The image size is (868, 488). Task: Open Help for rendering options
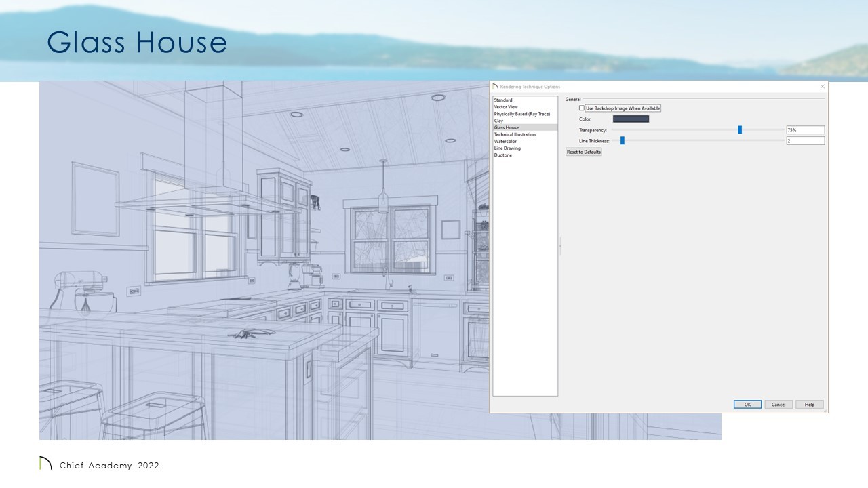pos(810,405)
